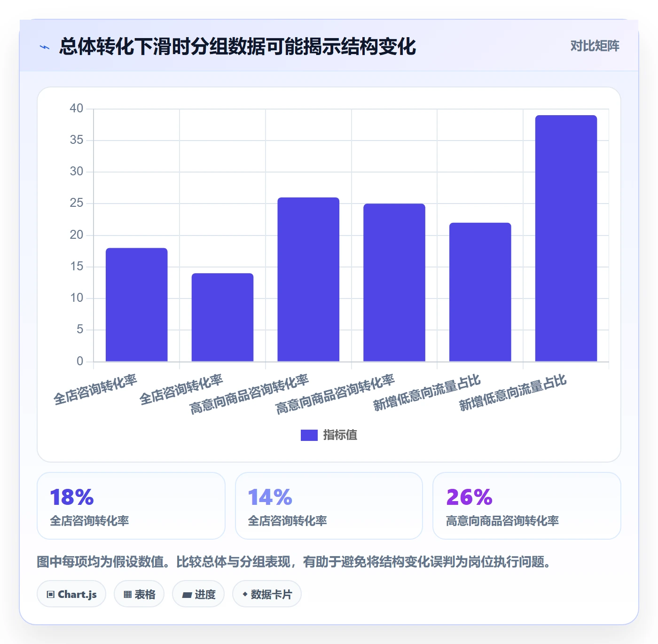Click the grid icon in 表格 pill

coord(127,595)
